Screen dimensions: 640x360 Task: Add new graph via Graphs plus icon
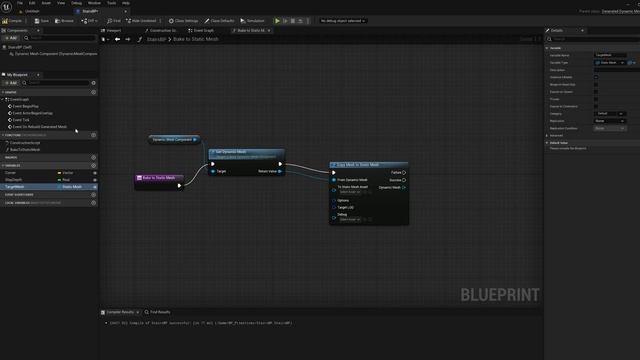click(x=93, y=92)
